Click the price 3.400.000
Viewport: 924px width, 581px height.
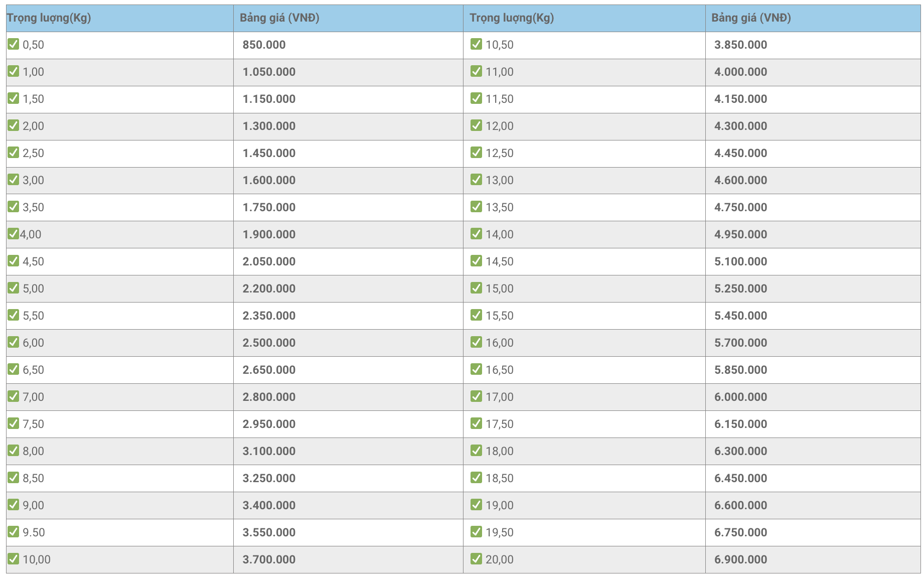point(269,505)
